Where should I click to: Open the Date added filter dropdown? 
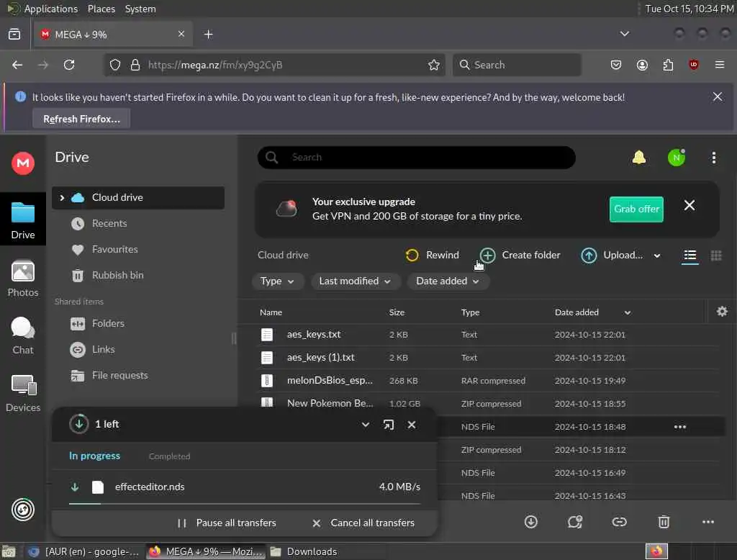pos(448,281)
